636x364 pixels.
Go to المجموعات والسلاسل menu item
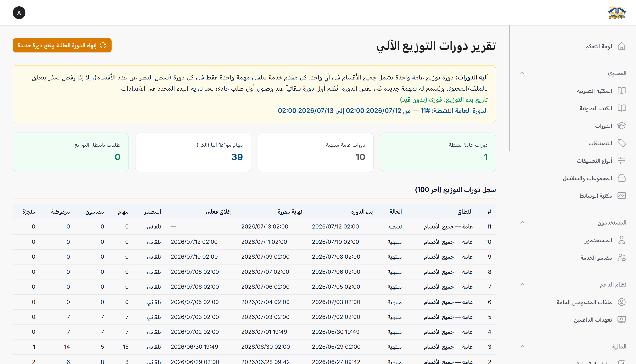(587, 178)
